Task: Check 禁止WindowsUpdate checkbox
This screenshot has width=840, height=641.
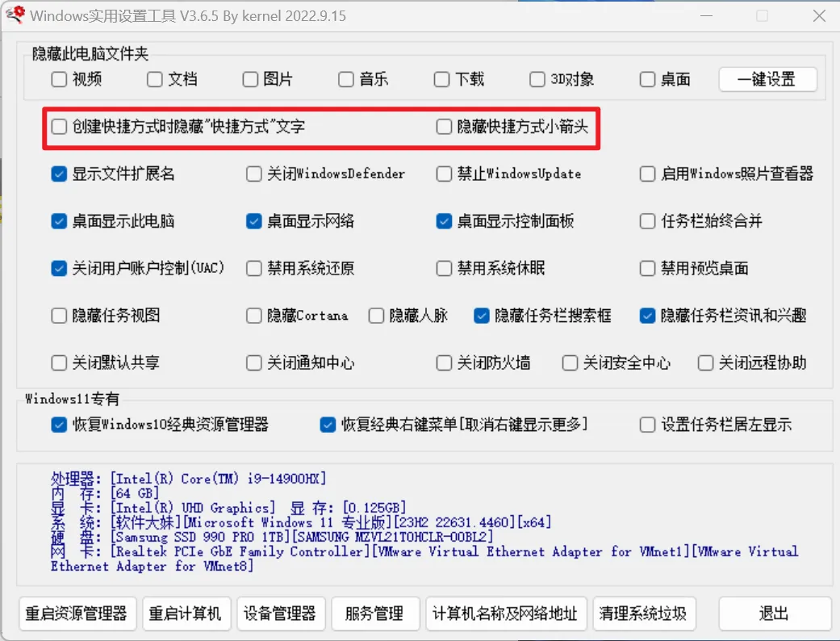Action: tap(444, 174)
